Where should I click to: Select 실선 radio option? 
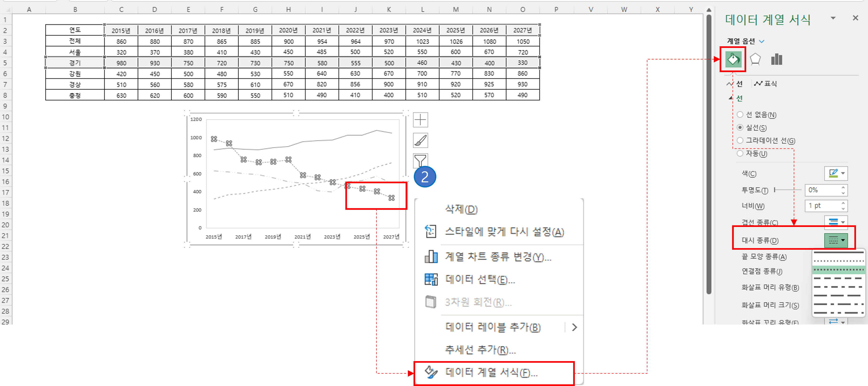740,128
